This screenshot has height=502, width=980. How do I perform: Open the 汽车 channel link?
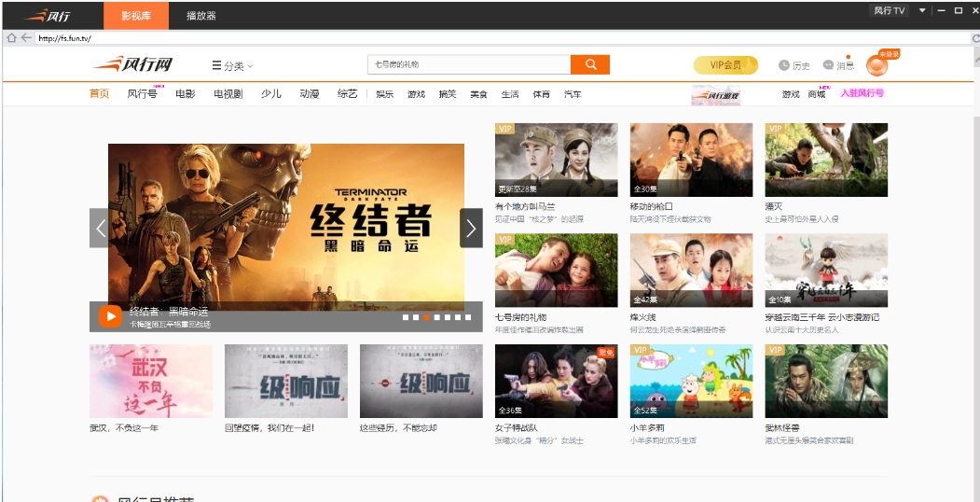click(x=573, y=94)
